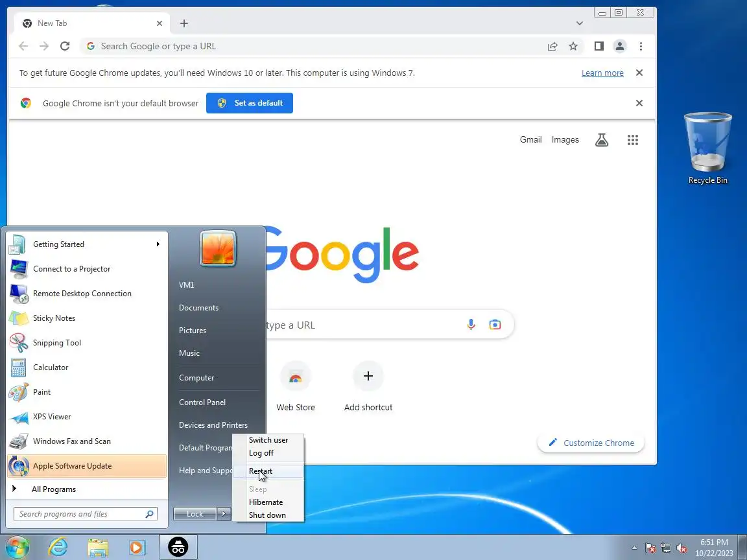747x560 pixels.
Task: Open VM1 user folder
Action: (186, 285)
